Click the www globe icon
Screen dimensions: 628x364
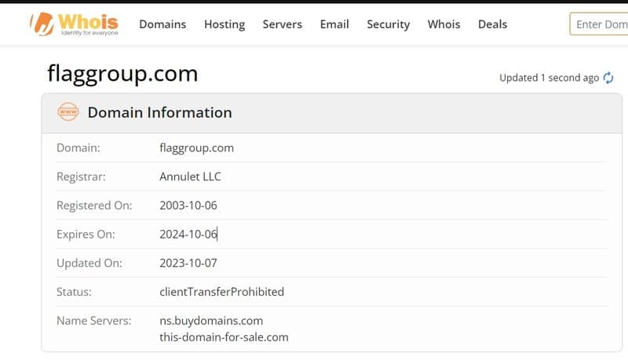point(68,112)
